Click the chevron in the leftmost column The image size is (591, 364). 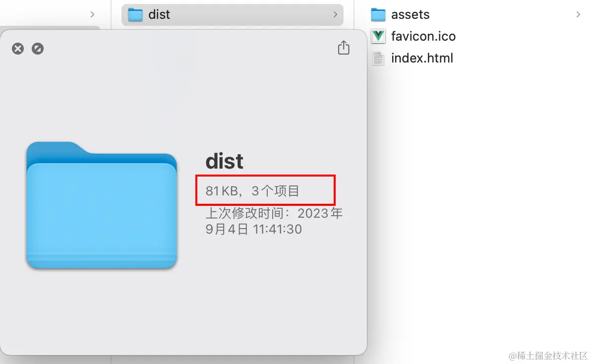92,14
